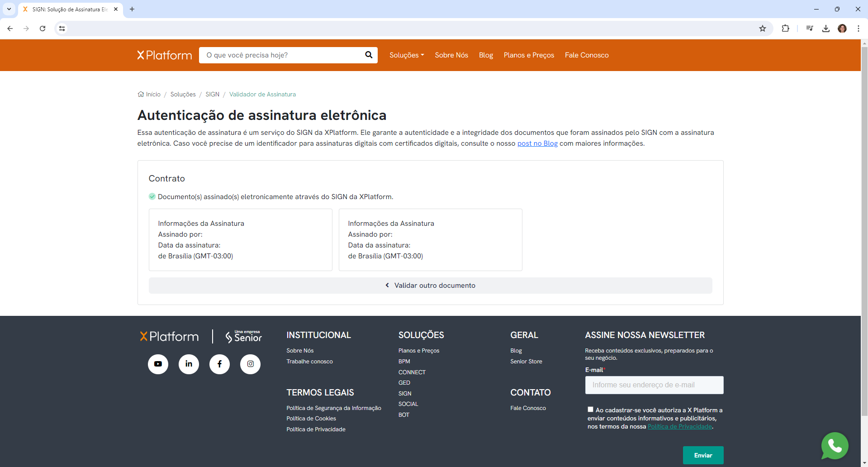The image size is (868, 467).
Task: Select the SIGN browser tab
Action: click(x=70, y=9)
